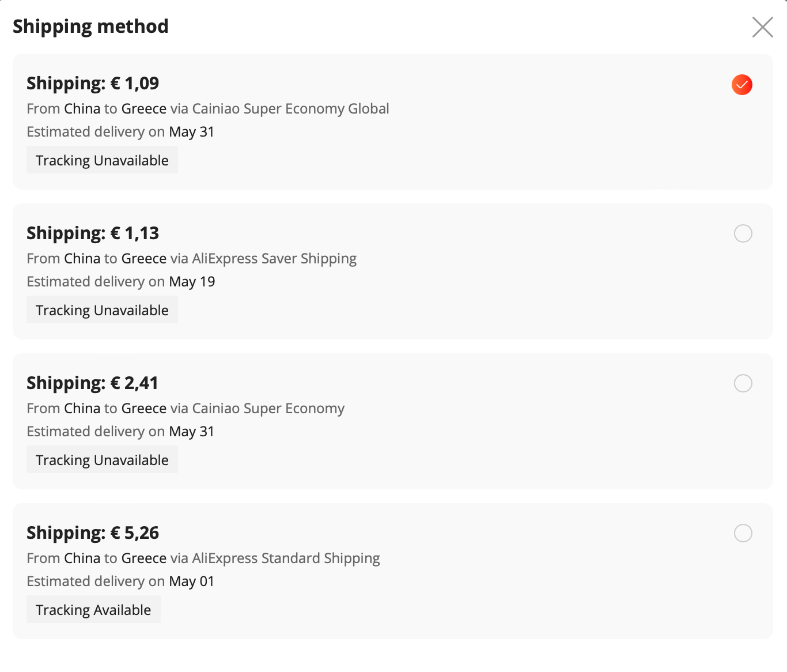Click the 'Shipping: € 2,41' heading

[x=92, y=383]
